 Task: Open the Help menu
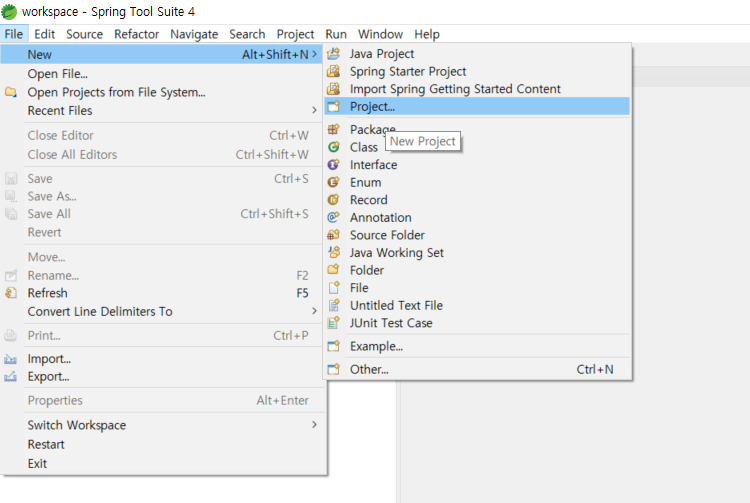point(427,34)
